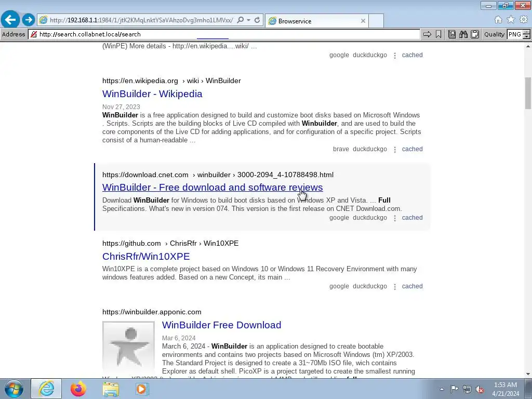Show hidden tray icons arrow

pyautogui.click(x=442, y=389)
